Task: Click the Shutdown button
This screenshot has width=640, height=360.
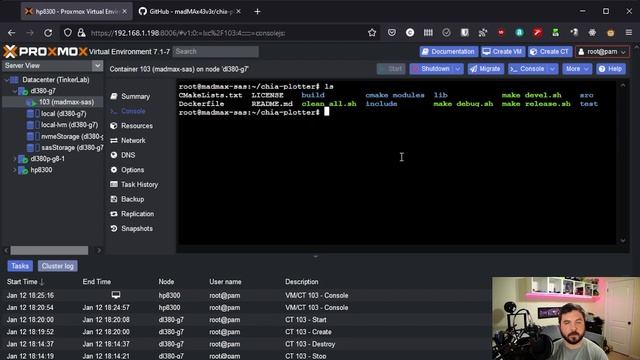Action: pyautogui.click(x=431, y=69)
